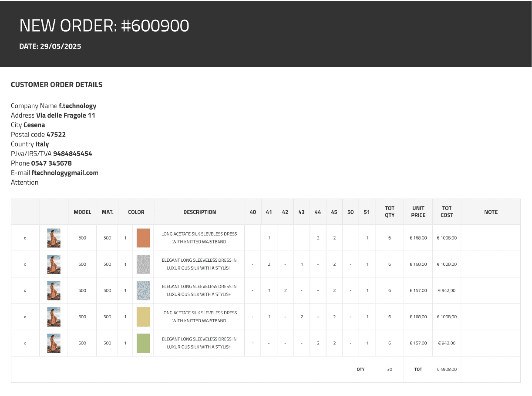Click the ftechnologygmail.com email text
The height and width of the screenshot is (396, 532).
pyautogui.click(x=65, y=173)
